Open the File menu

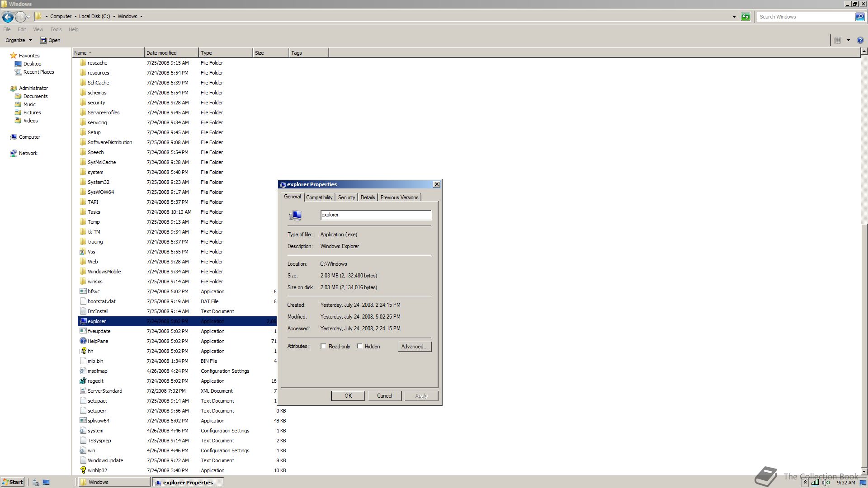pyautogui.click(x=7, y=29)
